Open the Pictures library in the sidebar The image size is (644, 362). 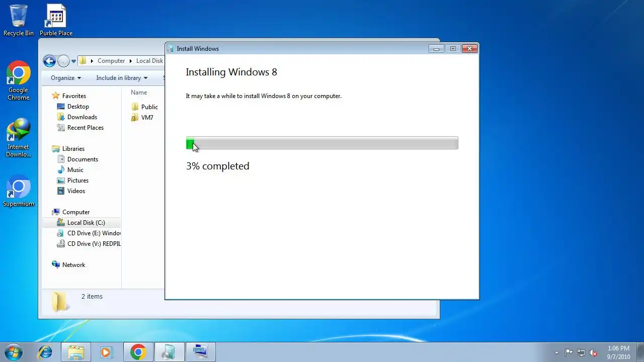pyautogui.click(x=78, y=180)
